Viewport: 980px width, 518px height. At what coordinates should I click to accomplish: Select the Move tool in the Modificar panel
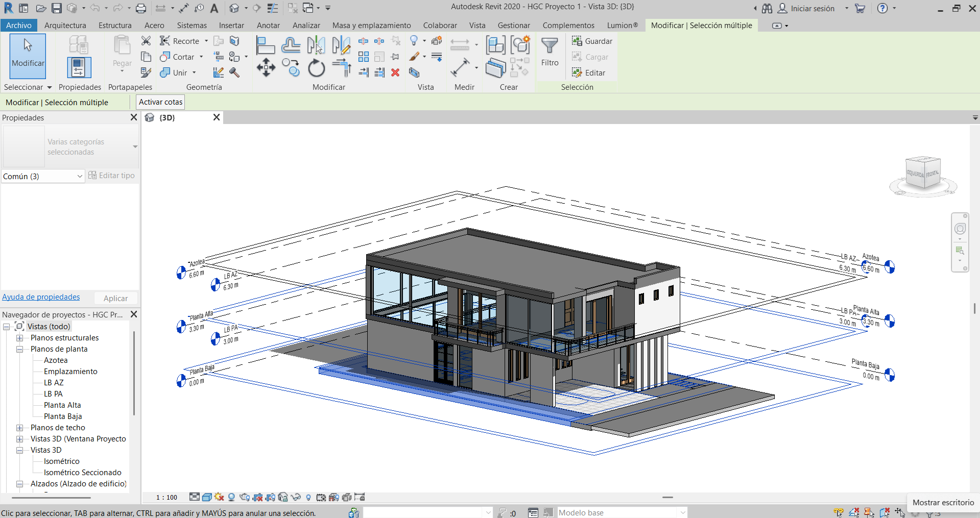(266, 67)
